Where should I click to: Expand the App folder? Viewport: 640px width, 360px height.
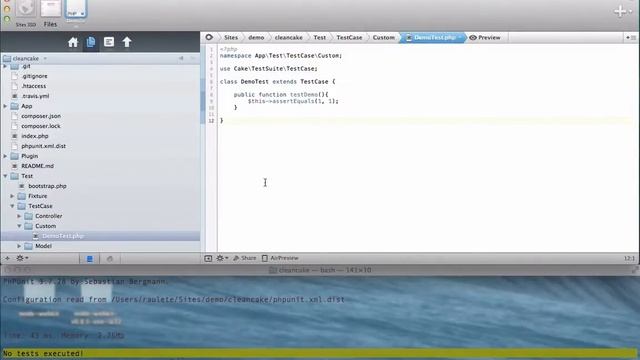[x=5, y=106]
